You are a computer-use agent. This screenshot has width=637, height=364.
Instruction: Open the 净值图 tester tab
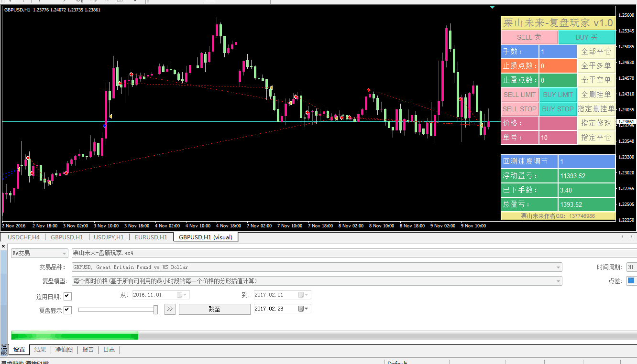[x=64, y=350]
